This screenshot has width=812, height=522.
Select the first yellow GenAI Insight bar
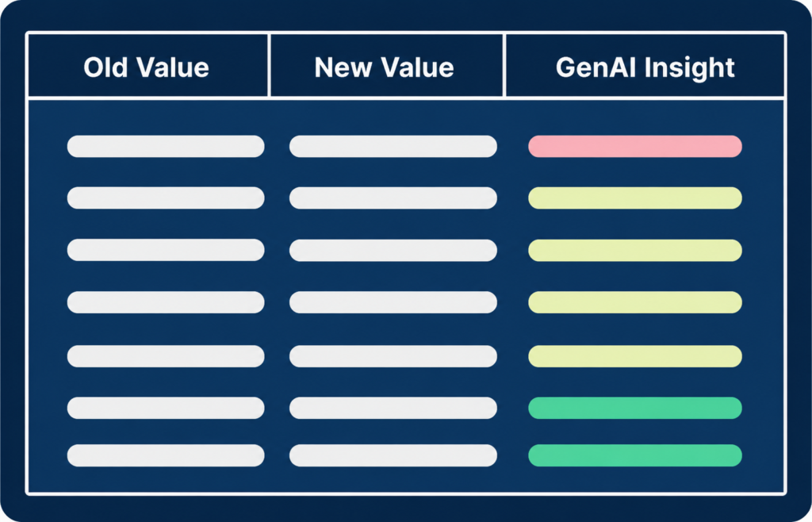[635, 198]
